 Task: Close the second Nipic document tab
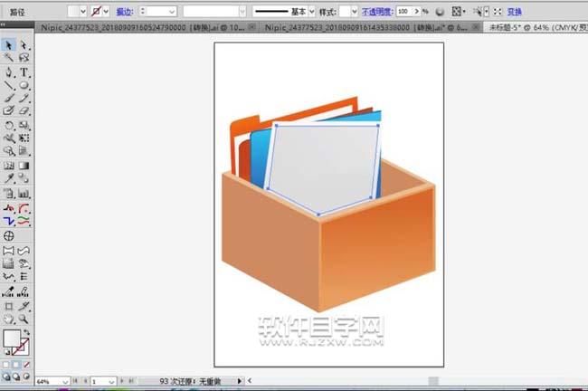pyautogui.click(x=476, y=27)
